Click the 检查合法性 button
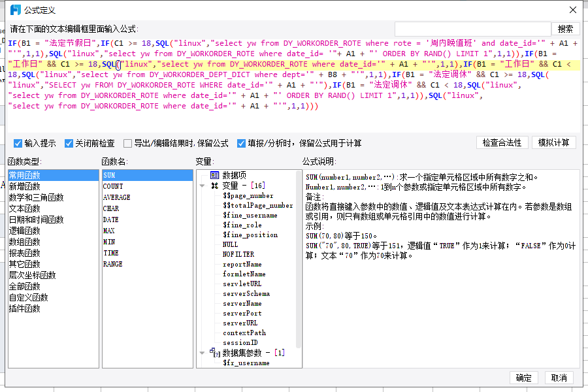Screen dimensions: 588x392 pos(502,142)
